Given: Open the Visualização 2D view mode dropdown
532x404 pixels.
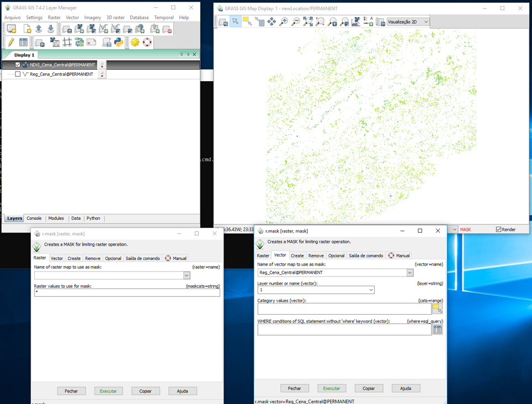Looking at the screenshot, I should (x=408, y=22).
